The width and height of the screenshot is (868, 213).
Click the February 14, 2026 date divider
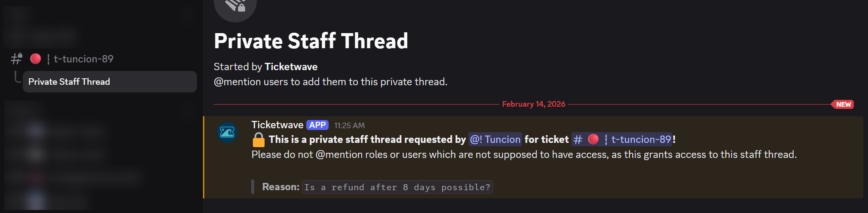coord(533,104)
